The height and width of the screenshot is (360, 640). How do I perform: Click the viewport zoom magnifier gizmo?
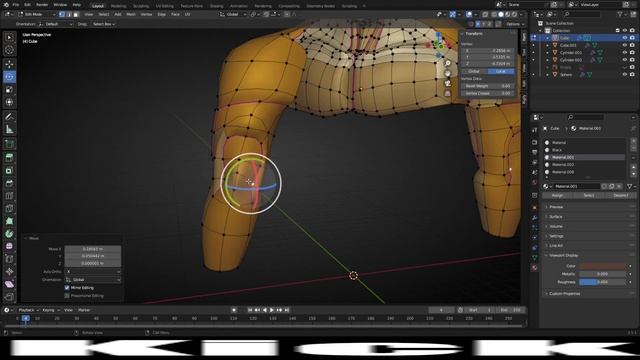click(448, 63)
